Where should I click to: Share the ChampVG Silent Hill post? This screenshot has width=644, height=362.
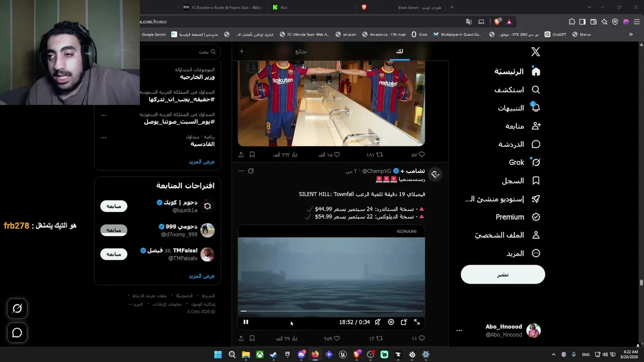coord(241,338)
